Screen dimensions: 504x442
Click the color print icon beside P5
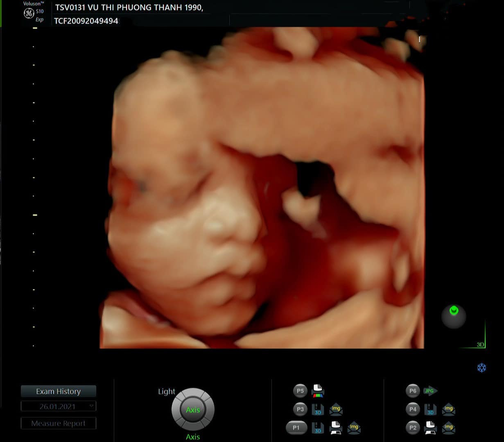(318, 391)
